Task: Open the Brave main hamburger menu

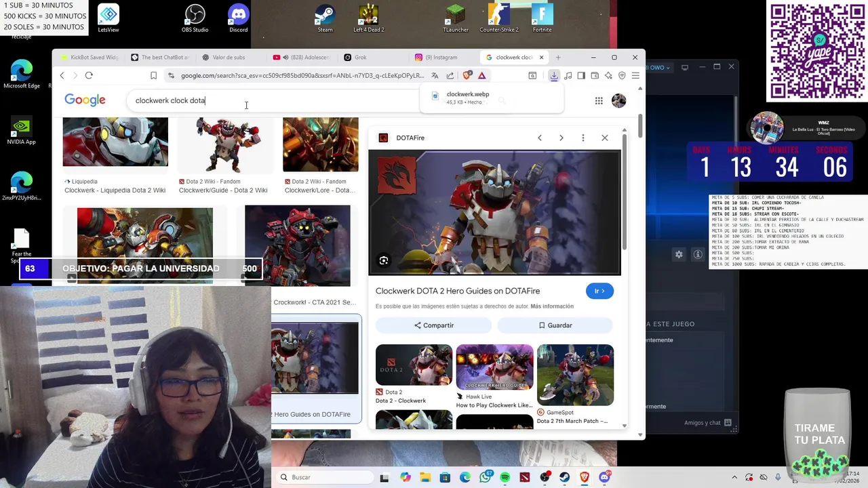Action: [635, 75]
